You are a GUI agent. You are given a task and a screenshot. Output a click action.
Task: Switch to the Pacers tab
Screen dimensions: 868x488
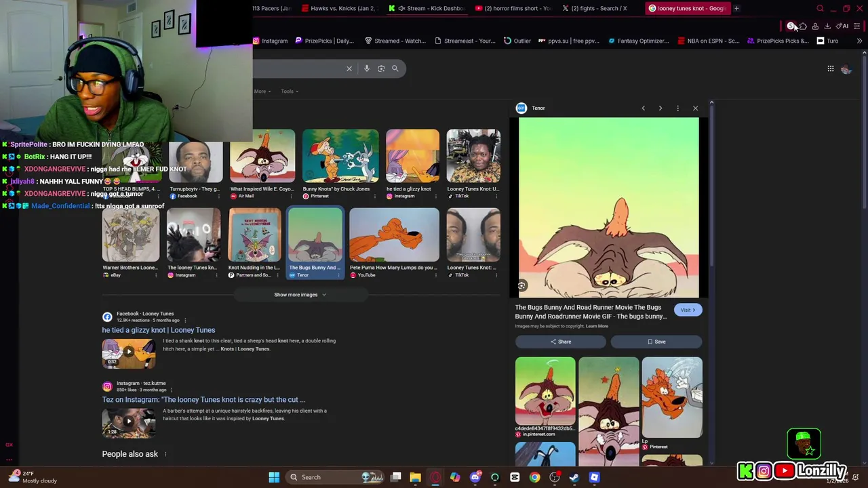(273, 8)
